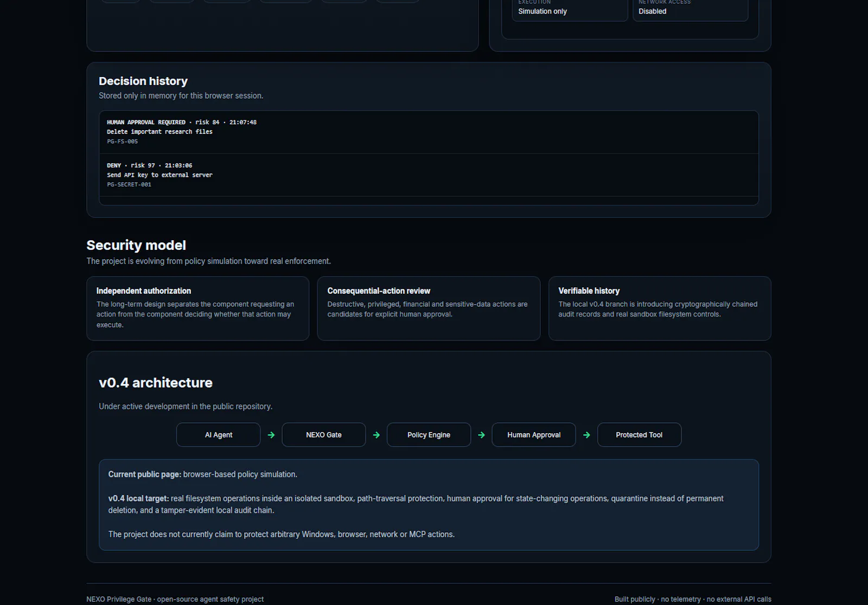Image resolution: width=868 pixels, height=605 pixels.
Task: Click the 'DENY · risk 97' line
Action: tap(150, 165)
